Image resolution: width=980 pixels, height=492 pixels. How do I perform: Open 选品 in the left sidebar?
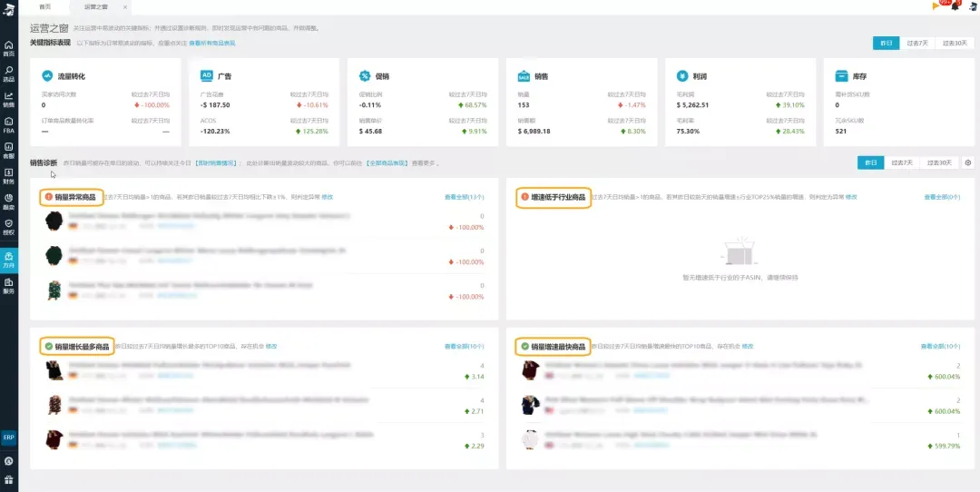[x=9, y=74]
